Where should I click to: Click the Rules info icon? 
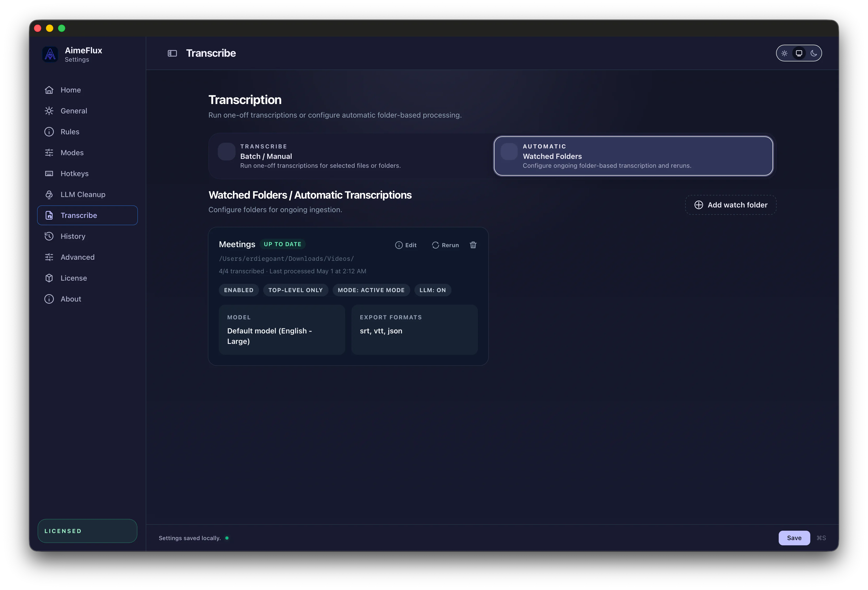(x=49, y=132)
